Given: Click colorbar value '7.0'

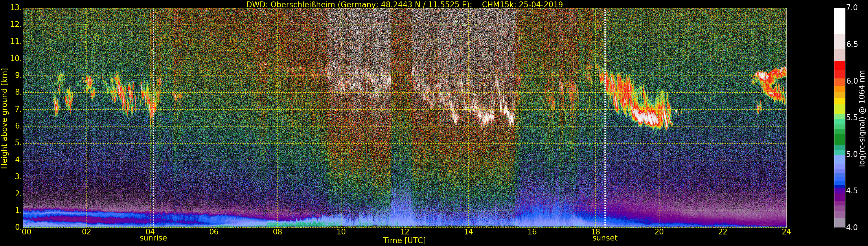Looking at the screenshot, I should tap(852, 8).
